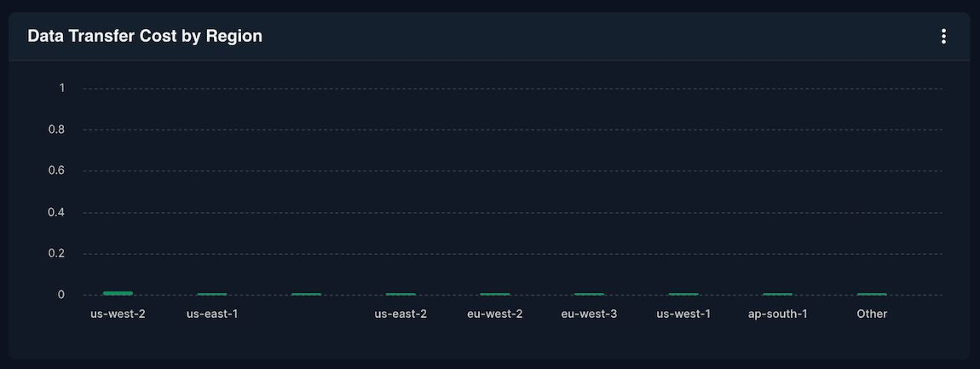Select the us-east-2 green bar
The width and height of the screenshot is (980, 369).
pos(401,294)
